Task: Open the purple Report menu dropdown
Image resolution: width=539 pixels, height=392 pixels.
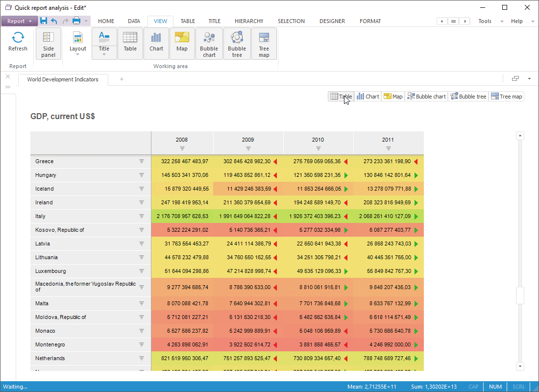Action: tap(19, 21)
